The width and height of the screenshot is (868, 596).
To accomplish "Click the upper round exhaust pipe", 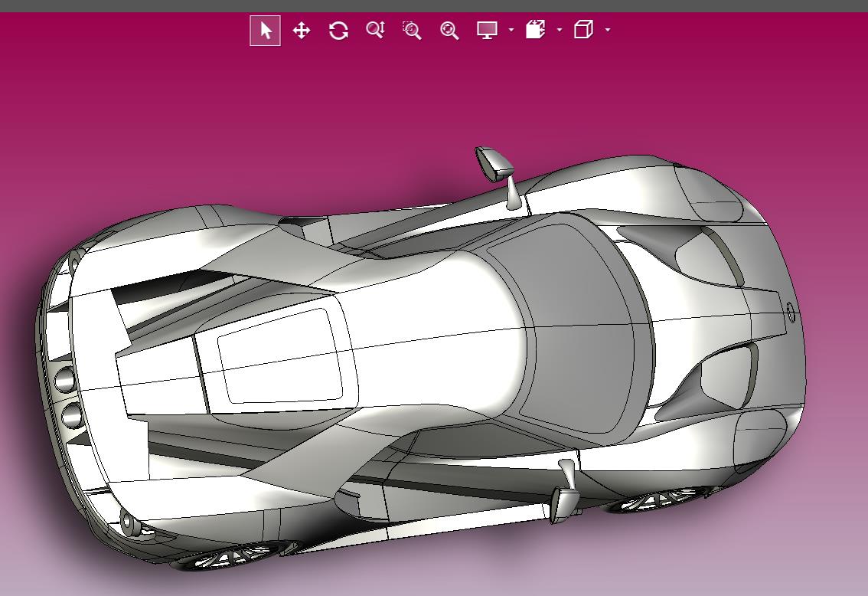I will coord(65,379).
